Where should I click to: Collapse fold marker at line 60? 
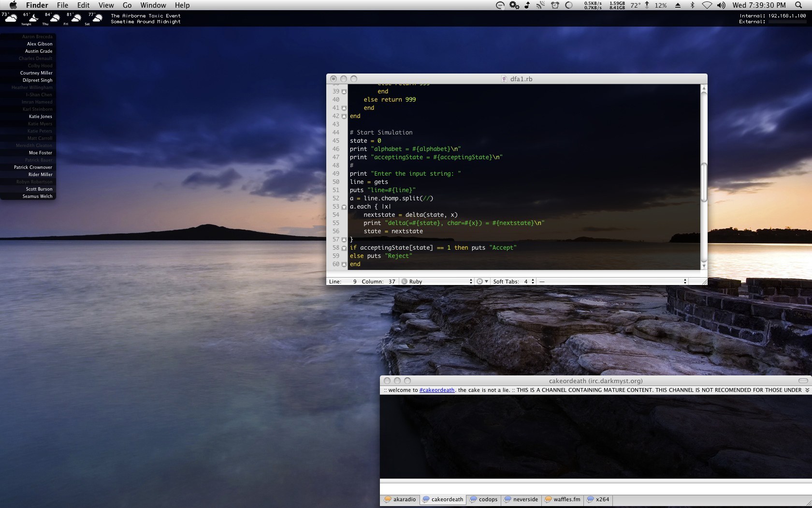point(344,264)
